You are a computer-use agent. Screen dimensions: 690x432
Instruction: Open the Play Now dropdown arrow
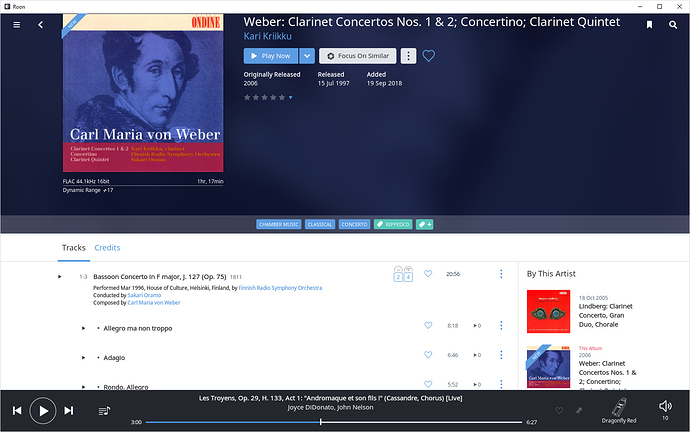tap(307, 56)
